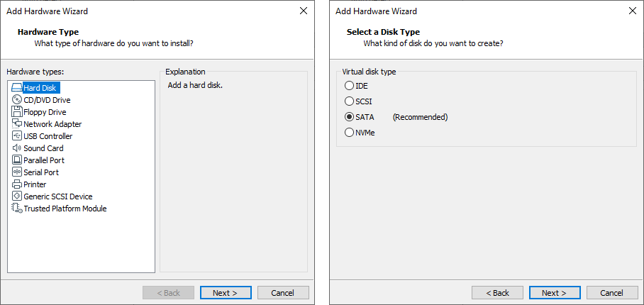
Task: Click the CD/DVD Drive icon
Action: 17,100
